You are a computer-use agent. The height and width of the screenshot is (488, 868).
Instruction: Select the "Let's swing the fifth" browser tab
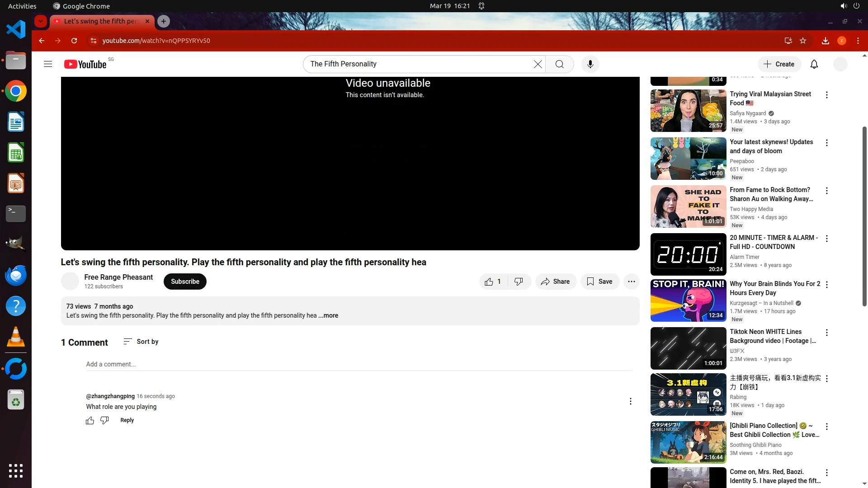101,21
